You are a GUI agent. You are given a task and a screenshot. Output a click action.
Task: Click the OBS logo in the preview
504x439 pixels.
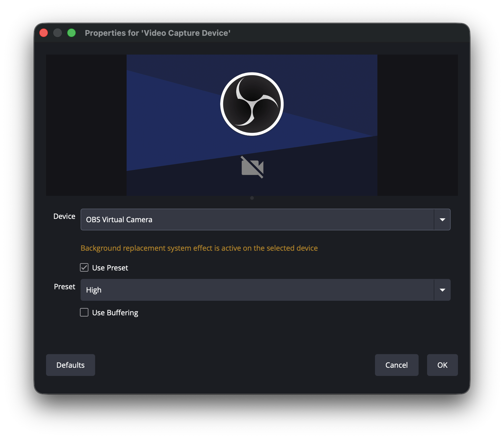[x=252, y=104]
